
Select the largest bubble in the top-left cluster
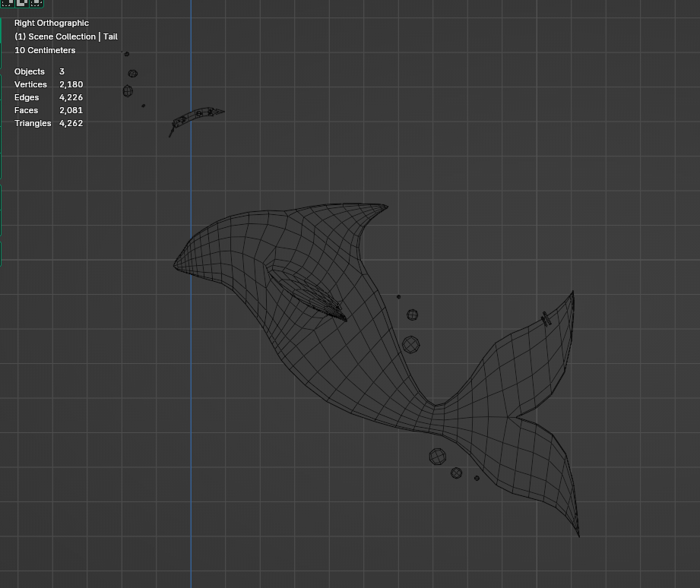[128, 91]
